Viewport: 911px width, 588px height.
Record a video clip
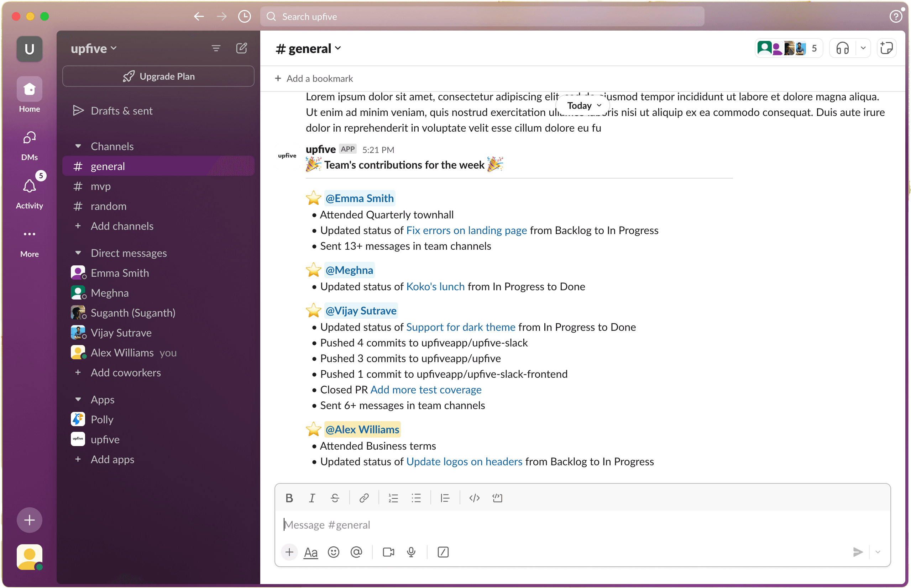[x=388, y=552]
